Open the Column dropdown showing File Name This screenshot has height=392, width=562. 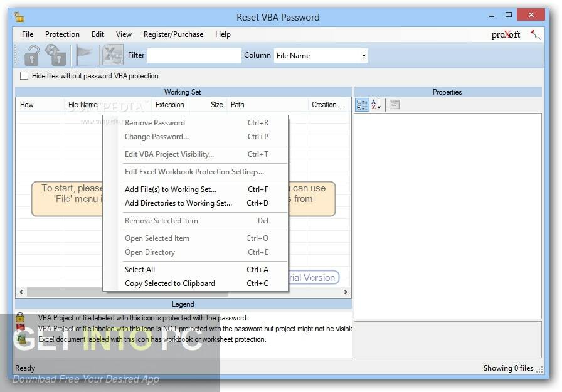[x=321, y=56]
